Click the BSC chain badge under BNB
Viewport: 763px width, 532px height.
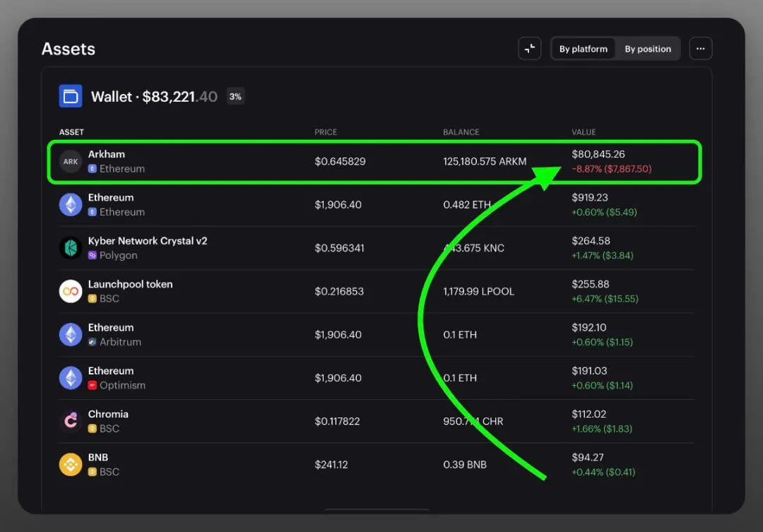pyautogui.click(x=92, y=472)
